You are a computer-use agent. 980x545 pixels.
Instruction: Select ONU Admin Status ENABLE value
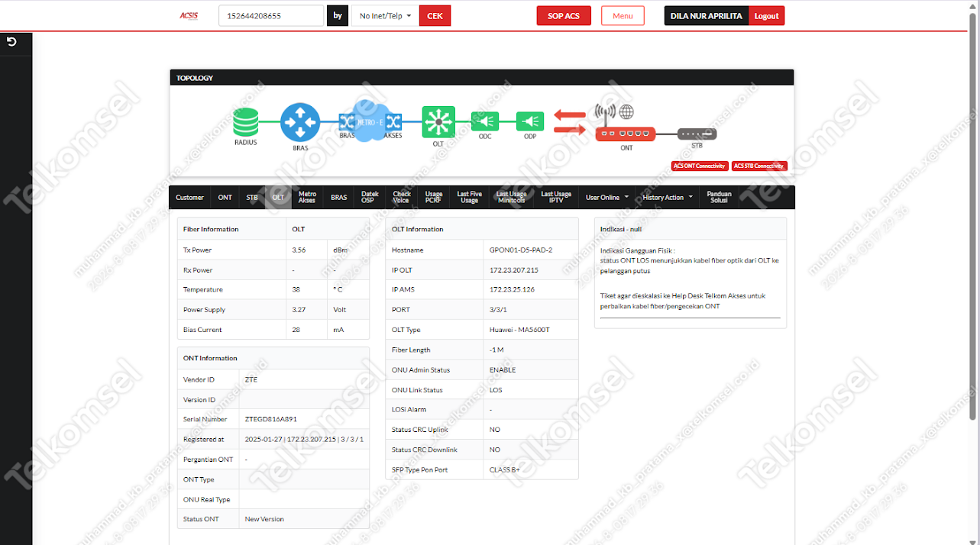pyautogui.click(x=503, y=369)
